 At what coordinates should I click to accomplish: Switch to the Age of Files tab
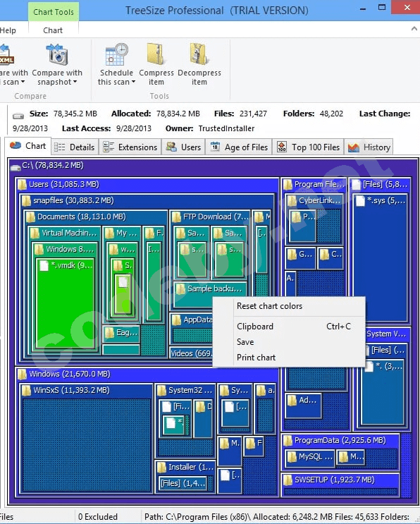pyautogui.click(x=239, y=147)
